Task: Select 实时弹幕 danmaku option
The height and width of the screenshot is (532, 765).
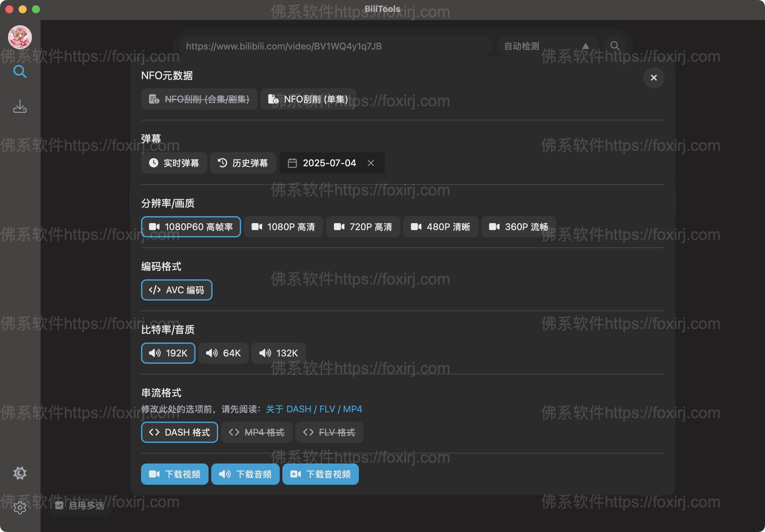Action: [x=174, y=163]
